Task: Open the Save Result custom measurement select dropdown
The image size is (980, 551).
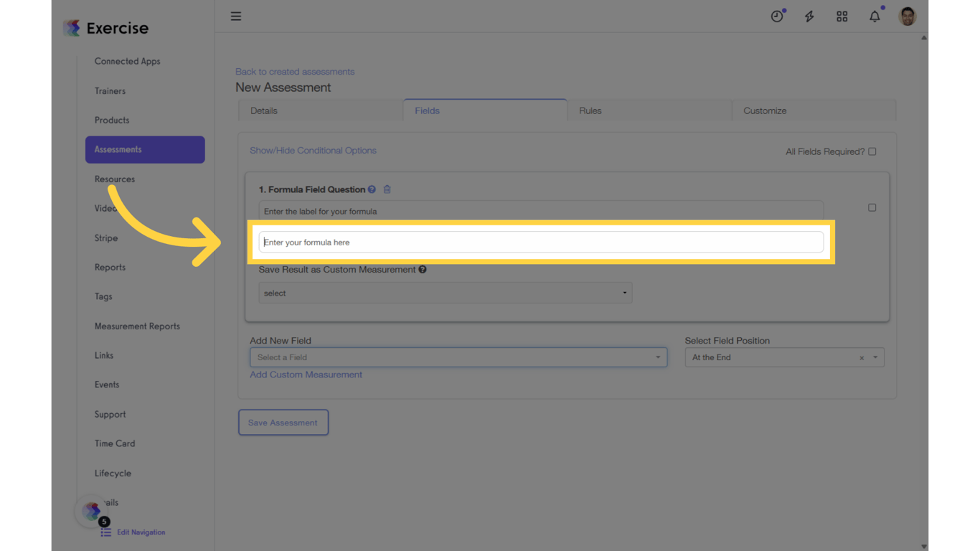Action: click(x=445, y=293)
